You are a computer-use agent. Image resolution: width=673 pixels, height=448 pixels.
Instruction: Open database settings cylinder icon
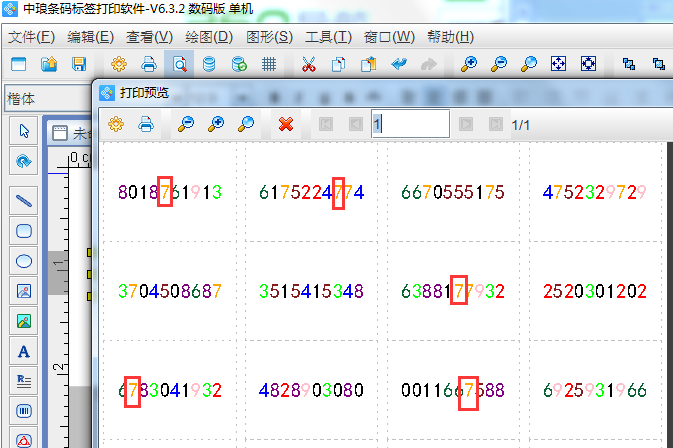209,65
